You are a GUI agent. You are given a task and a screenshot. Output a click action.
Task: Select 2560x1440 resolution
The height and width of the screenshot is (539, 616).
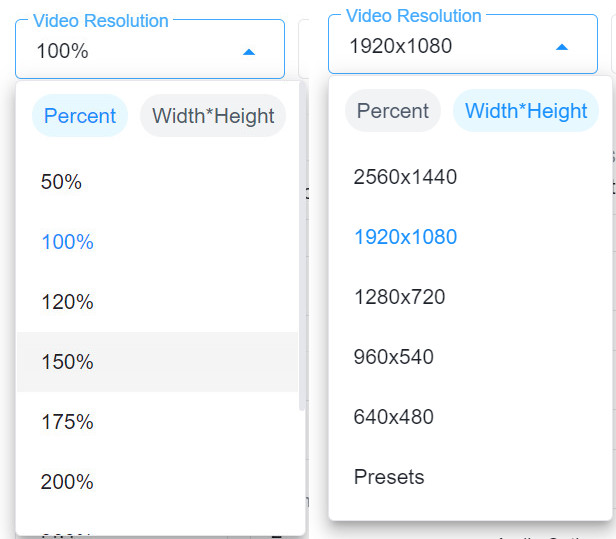(405, 177)
